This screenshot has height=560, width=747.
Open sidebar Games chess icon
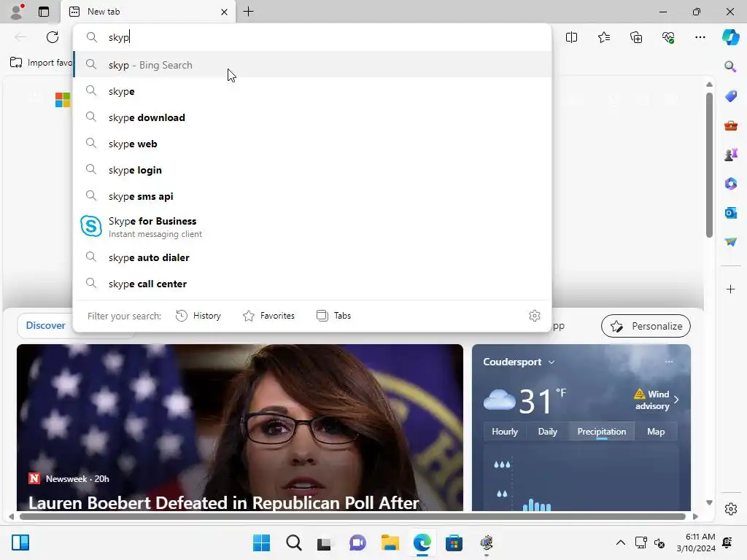[x=730, y=155]
